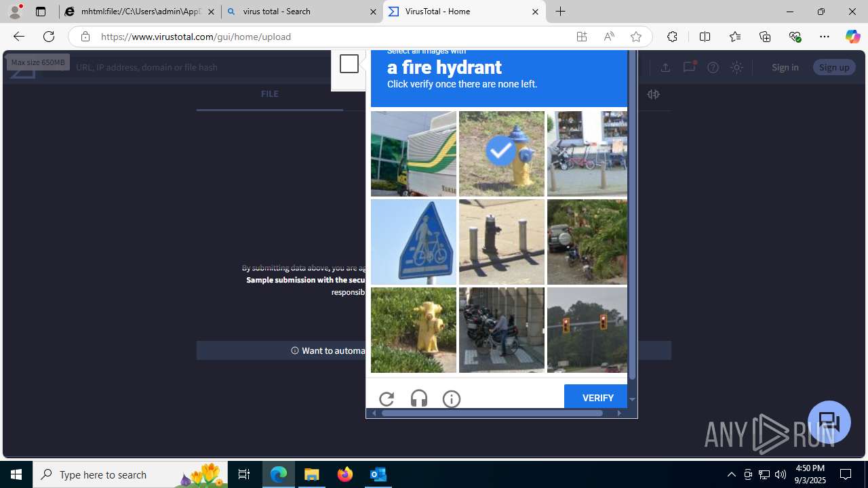Deselect the checked yellow-blue fire hydrant tile

pos(502,154)
